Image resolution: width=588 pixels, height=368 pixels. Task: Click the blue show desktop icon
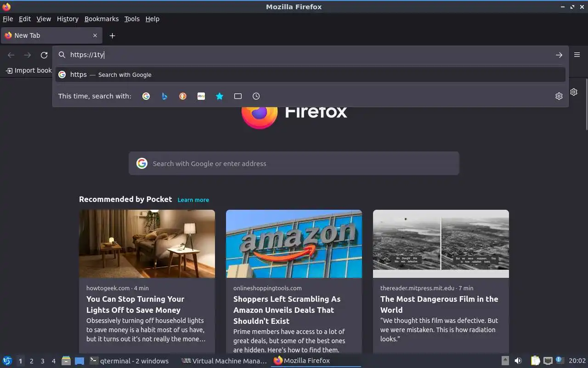(79, 361)
